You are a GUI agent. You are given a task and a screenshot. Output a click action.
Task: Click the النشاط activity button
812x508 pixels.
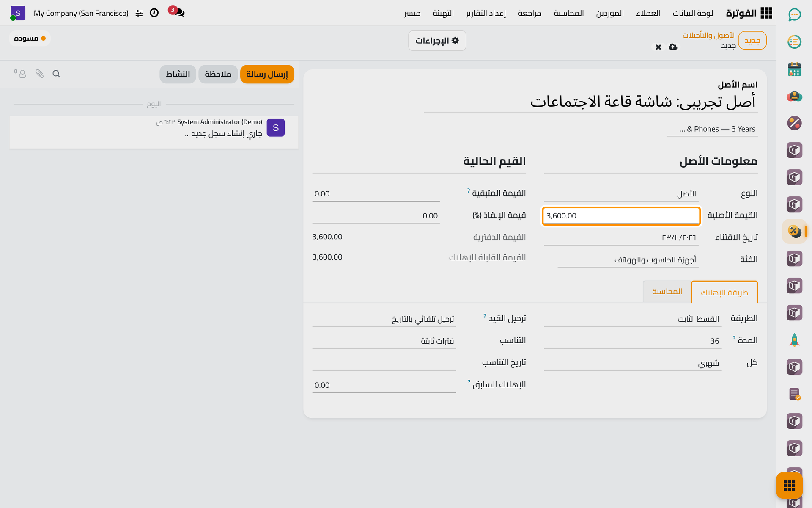(178, 74)
